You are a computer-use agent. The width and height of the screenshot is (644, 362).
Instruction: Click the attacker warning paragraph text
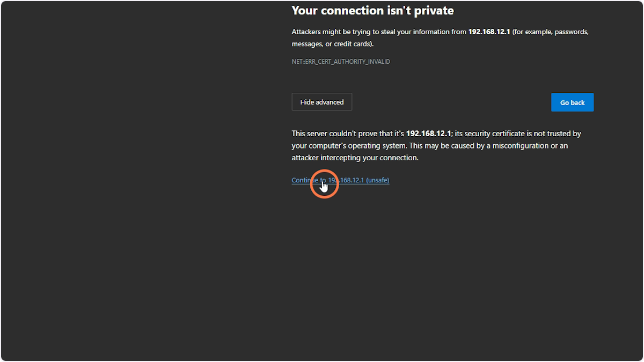pyautogui.click(x=440, y=38)
